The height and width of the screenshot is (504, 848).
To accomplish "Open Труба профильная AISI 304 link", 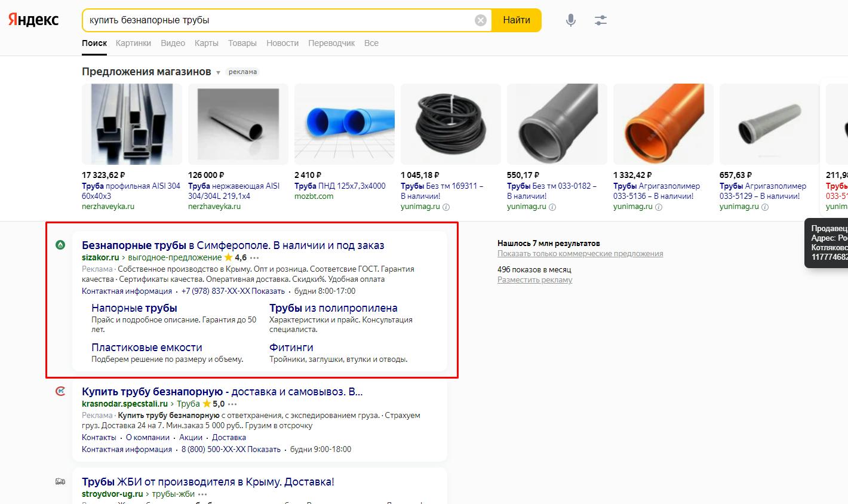I will (x=131, y=190).
